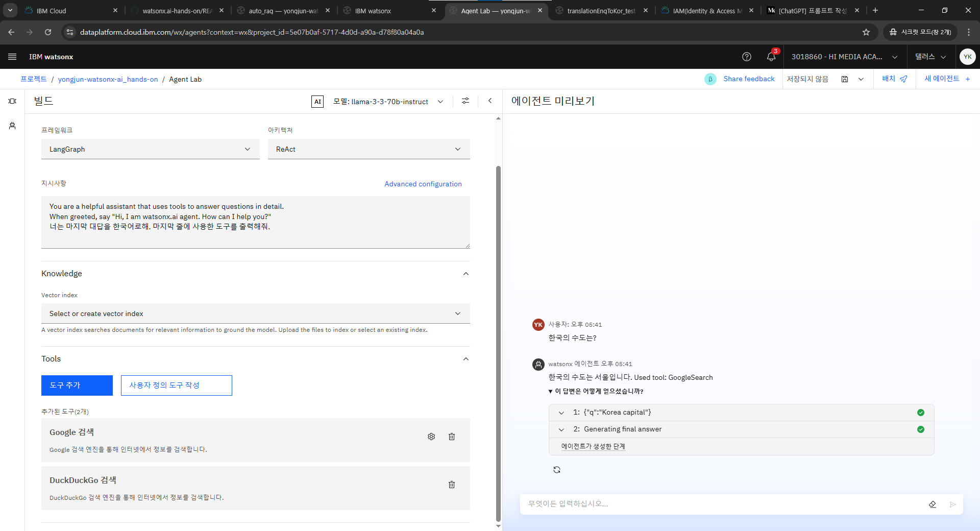The height and width of the screenshot is (531, 980).
Task: Switch to the watsonx.ai-hands-on tab
Action: (177, 11)
